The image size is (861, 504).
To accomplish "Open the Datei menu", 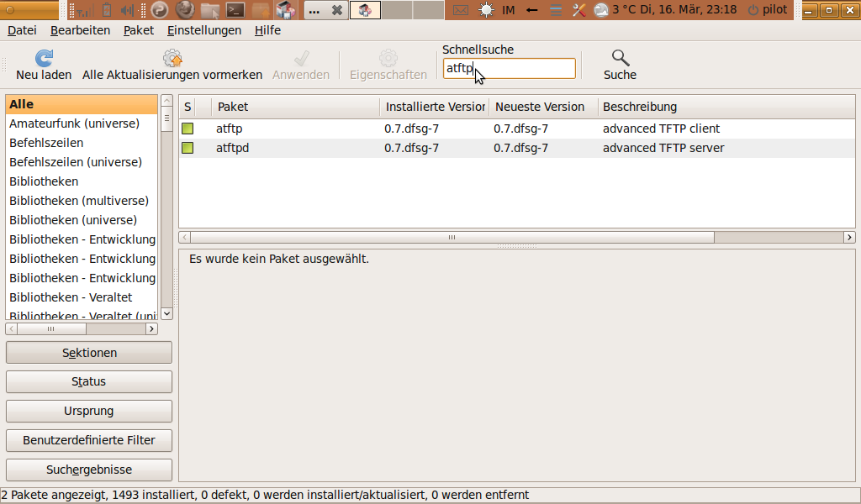I will point(22,30).
